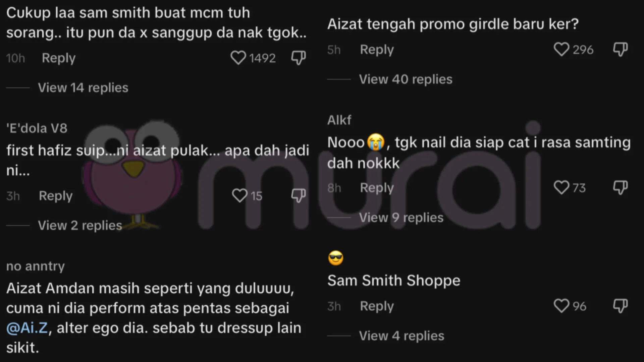Dislike the 'E'dola V8 comment
The image size is (644, 362).
(x=298, y=196)
